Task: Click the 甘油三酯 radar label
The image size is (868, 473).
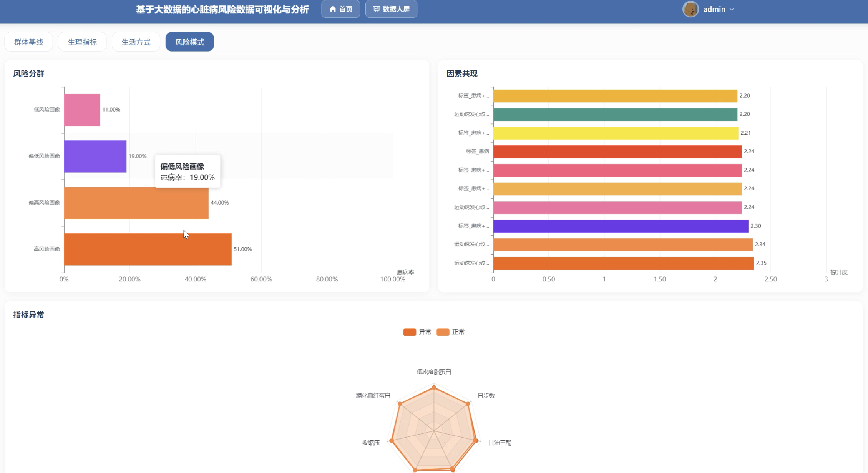Action: click(x=500, y=443)
